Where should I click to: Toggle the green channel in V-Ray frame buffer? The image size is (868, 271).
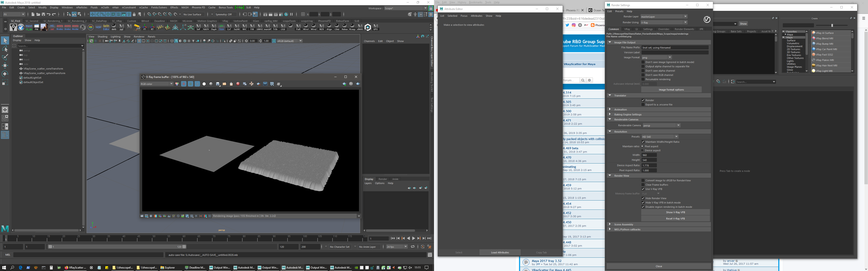[x=190, y=84]
